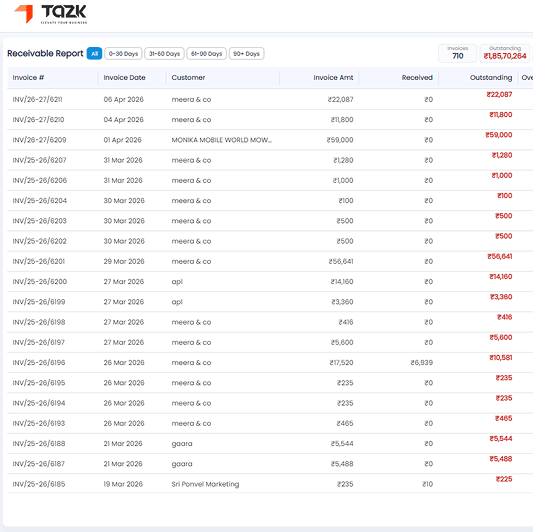Click date 01 Apr 2026
The image size is (533, 532).
coord(122,140)
